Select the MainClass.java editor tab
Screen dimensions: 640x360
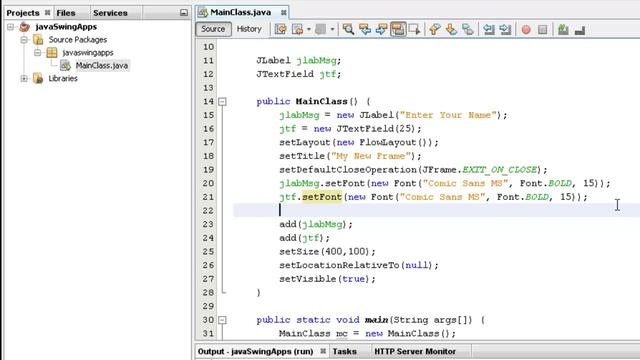(x=240, y=12)
